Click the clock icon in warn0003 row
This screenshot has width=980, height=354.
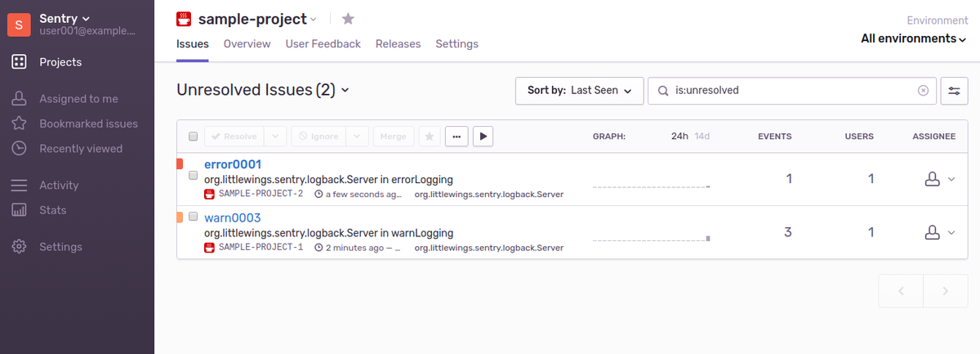pos(318,247)
